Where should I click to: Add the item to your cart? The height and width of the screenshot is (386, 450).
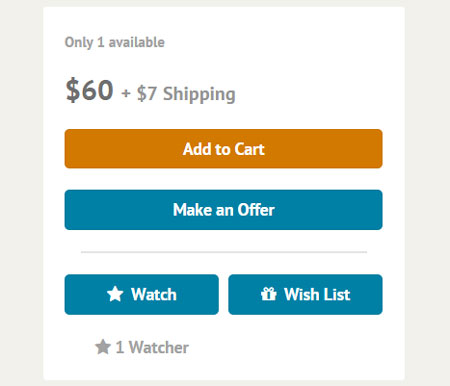[223, 149]
